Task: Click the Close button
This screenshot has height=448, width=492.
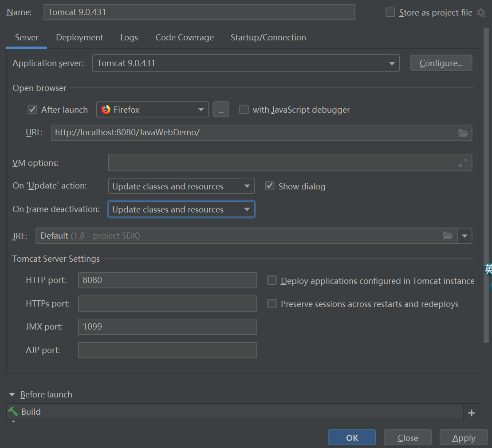Action: coord(408,438)
